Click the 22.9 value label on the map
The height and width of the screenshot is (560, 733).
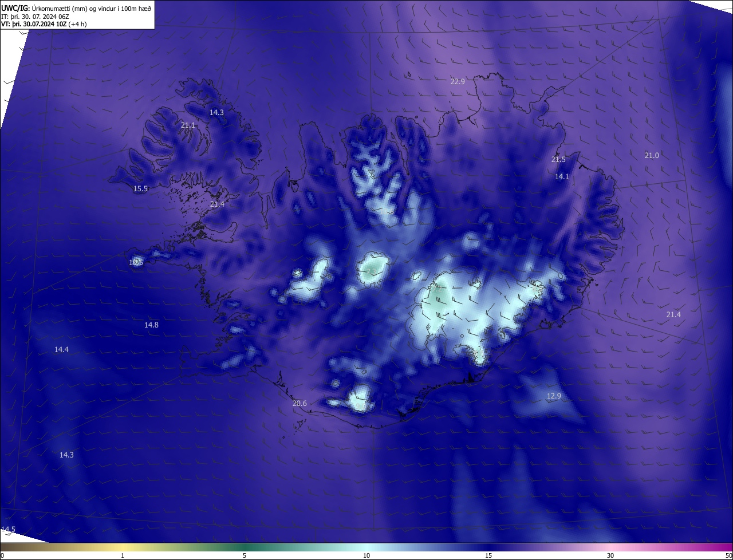pos(458,82)
